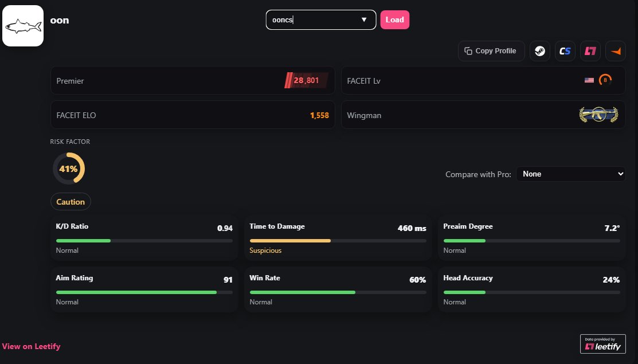Viewport: 638px width, 364px height.
Task: Click the Preaim Degree value 7.2°
Action: (612, 228)
